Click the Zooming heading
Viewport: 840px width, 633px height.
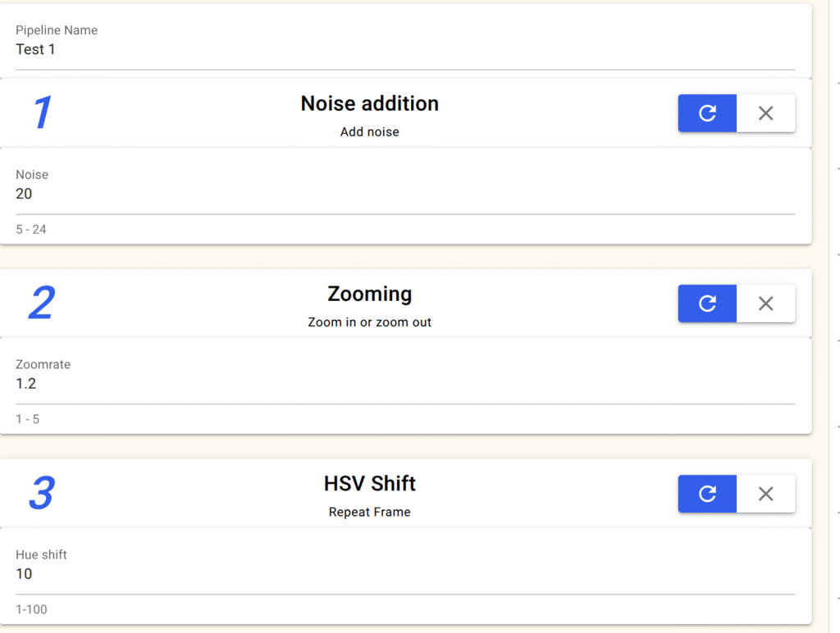[369, 294]
